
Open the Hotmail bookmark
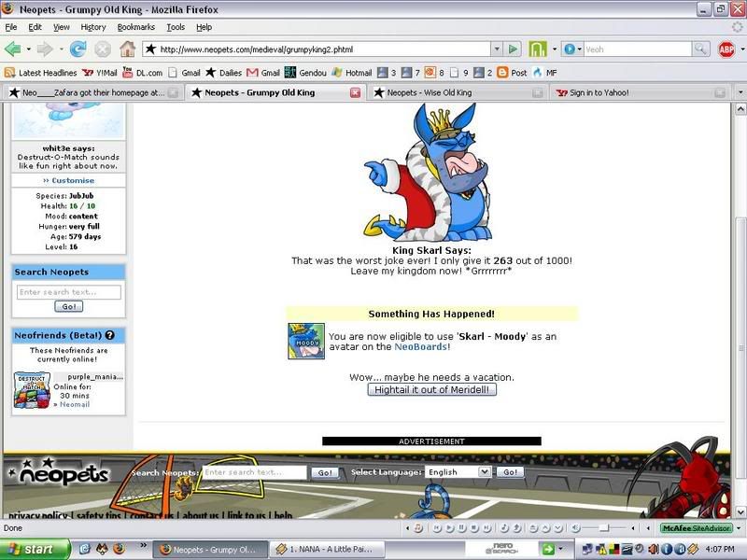point(352,73)
